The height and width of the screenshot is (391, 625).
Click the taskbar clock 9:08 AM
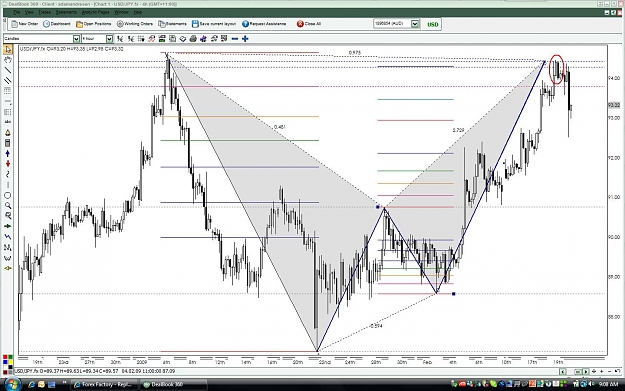[608, 384]
